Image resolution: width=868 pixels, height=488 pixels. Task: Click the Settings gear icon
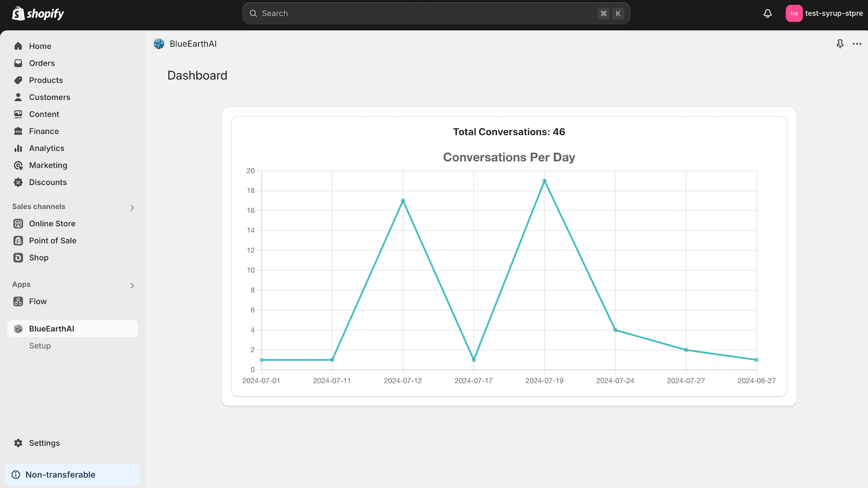pos(18,443)
